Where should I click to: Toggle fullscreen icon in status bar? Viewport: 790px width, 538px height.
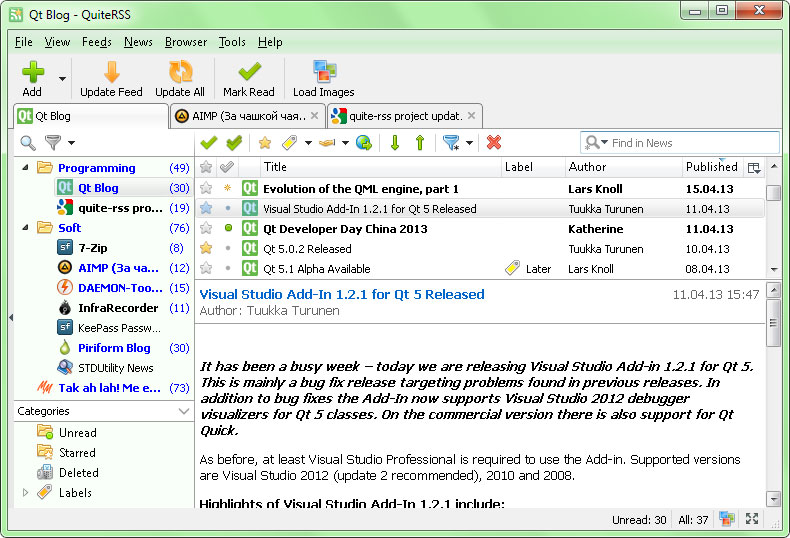(x=752, y=520)
